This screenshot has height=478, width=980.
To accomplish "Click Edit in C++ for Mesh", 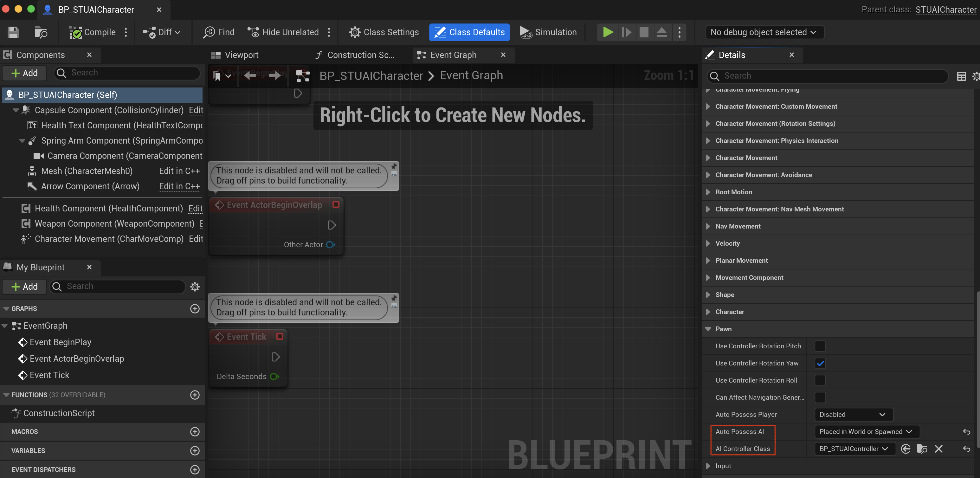I will pyautogui.click(x=179, y=171).
